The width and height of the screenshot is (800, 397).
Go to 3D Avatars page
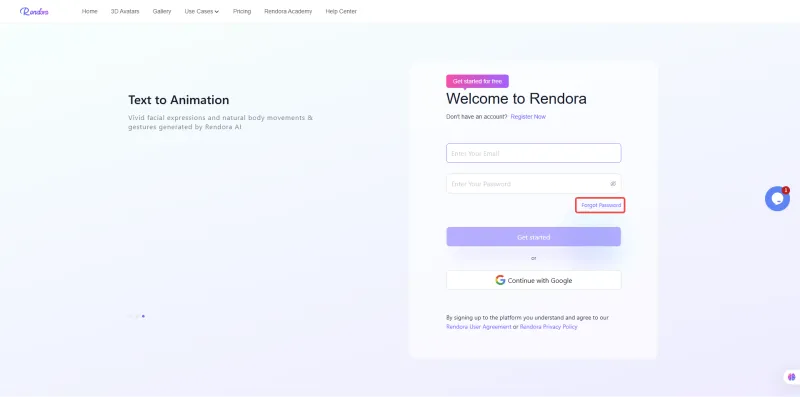point(125,11)
